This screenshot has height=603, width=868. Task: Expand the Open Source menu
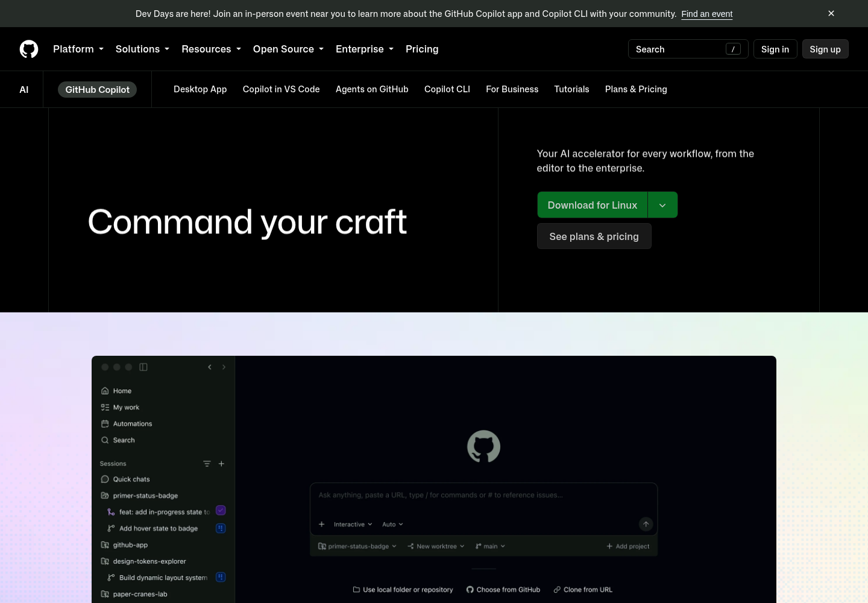pos(288,49)
